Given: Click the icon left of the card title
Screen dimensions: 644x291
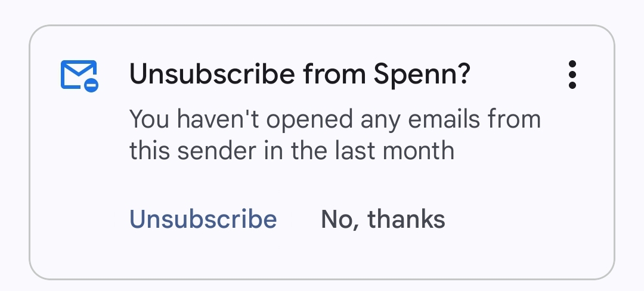Looking at the screenshot, I should [x=79, y=75].
